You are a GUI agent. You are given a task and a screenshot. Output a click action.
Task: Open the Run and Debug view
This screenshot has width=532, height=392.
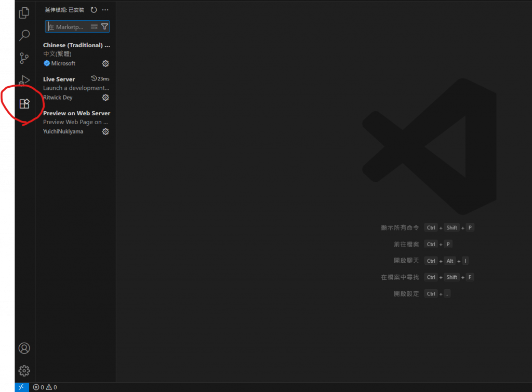[24, 80]
